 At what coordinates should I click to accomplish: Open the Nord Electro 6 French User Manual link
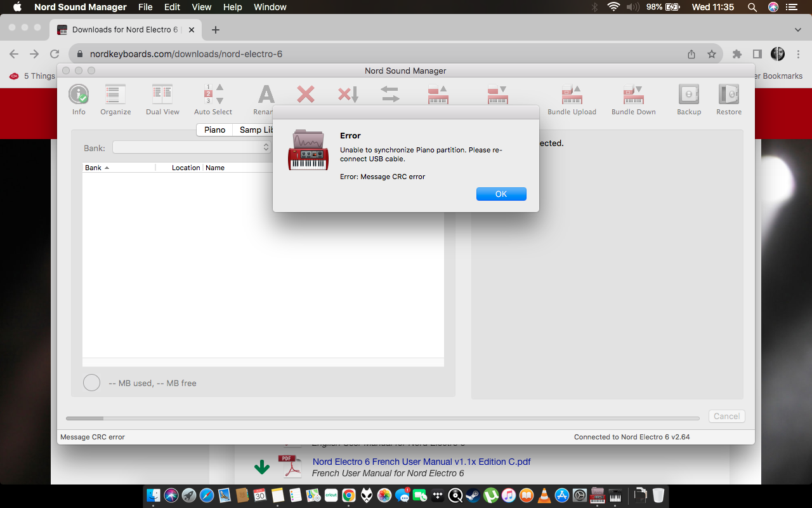pyautogui.click(x=422, y=462)
